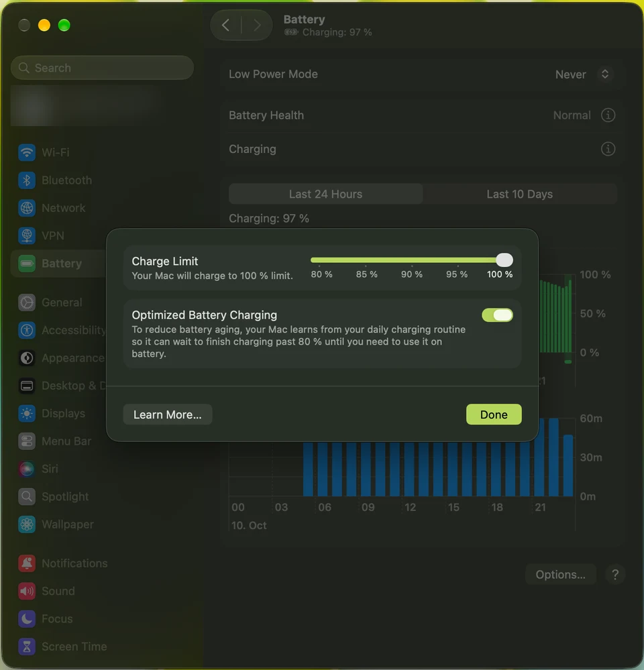Set Charge Limit slider to 80 %
This screenshot has width=644, height=670.
[x=319, y=260]
